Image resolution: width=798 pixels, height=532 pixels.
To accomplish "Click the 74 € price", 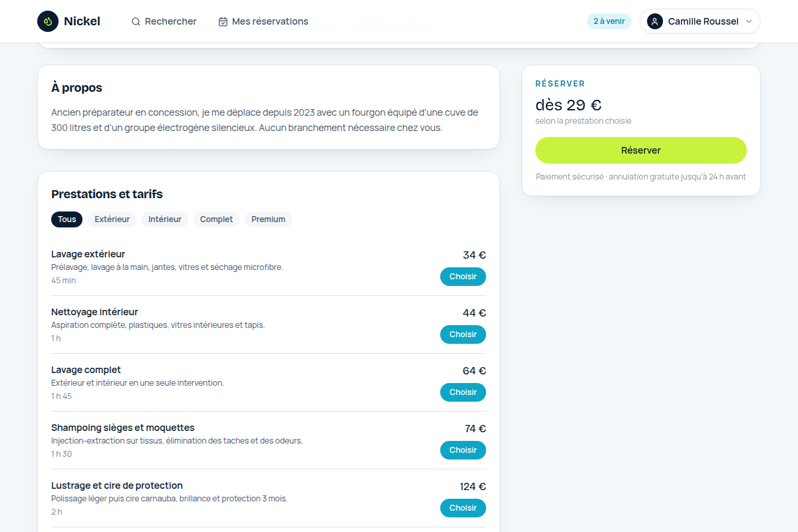I will tap(475, 428).
